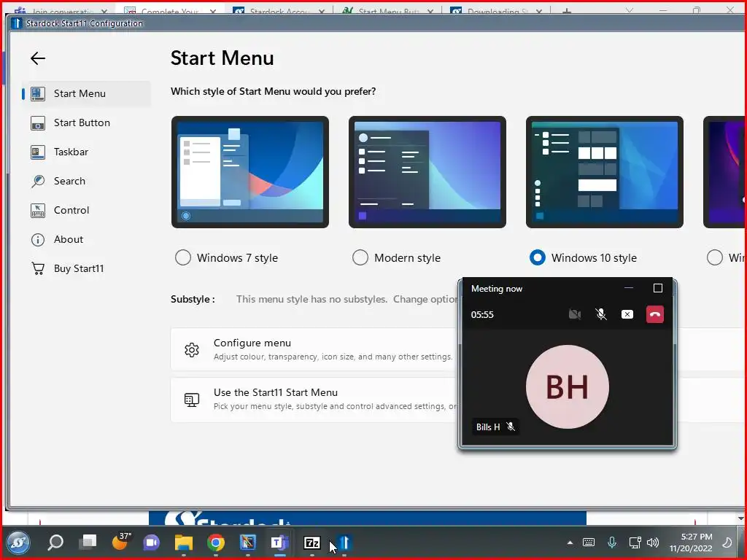Open the volume speaker tray icon
Viewport: 747px width, 560px height.
click(x=653, y=542)
